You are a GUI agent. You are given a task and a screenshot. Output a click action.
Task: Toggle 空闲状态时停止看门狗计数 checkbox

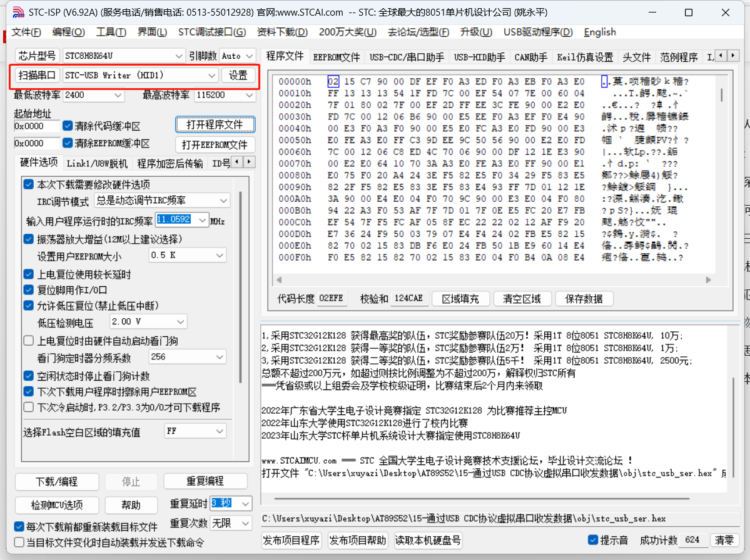(29, 376)
